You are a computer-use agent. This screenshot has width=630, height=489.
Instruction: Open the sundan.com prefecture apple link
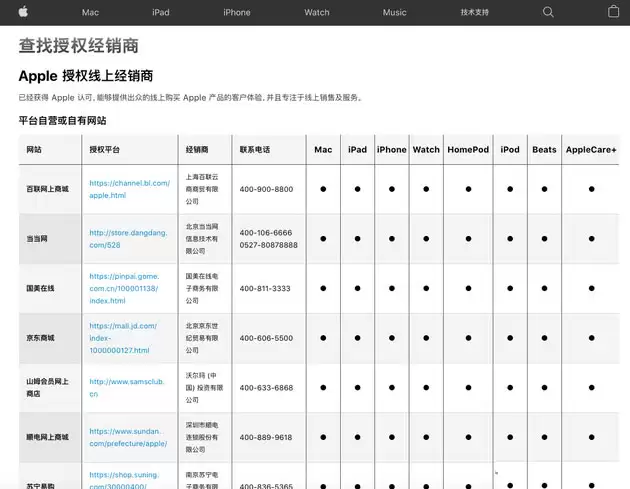pyautogui.click(x=128, y=437)
